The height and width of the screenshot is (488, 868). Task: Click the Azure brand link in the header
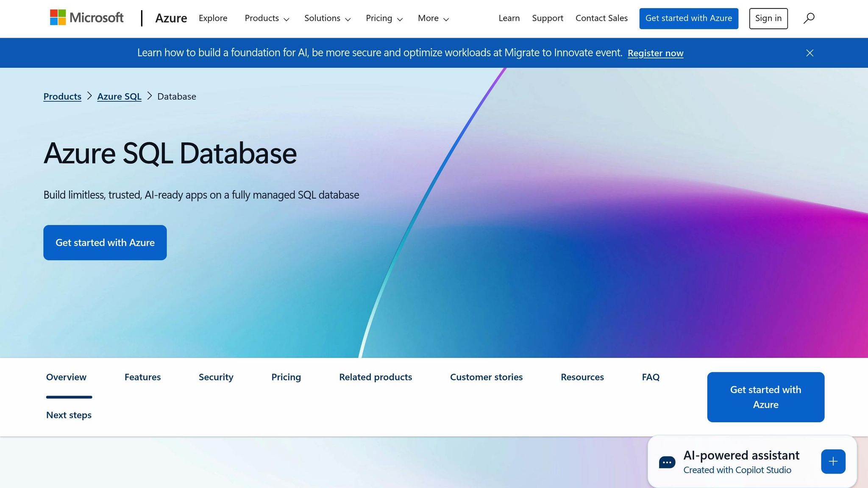click(171, 18)
